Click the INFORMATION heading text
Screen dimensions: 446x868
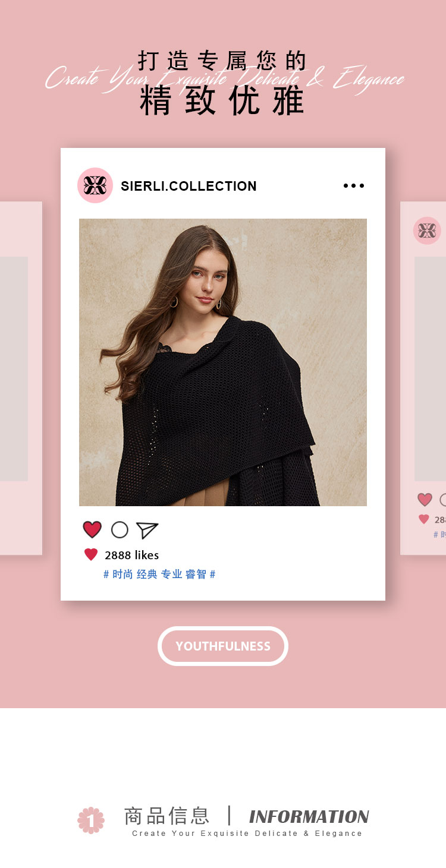coord(309,817)
